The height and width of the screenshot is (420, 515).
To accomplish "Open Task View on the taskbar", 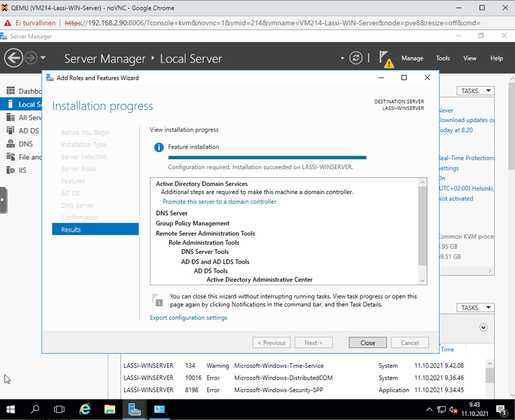I will [x=59, y=409].
